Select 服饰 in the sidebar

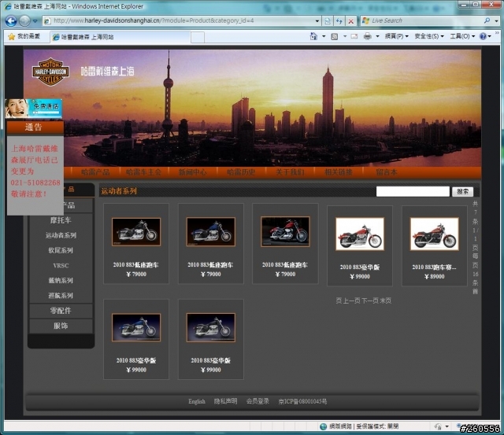tap(61, 326)
